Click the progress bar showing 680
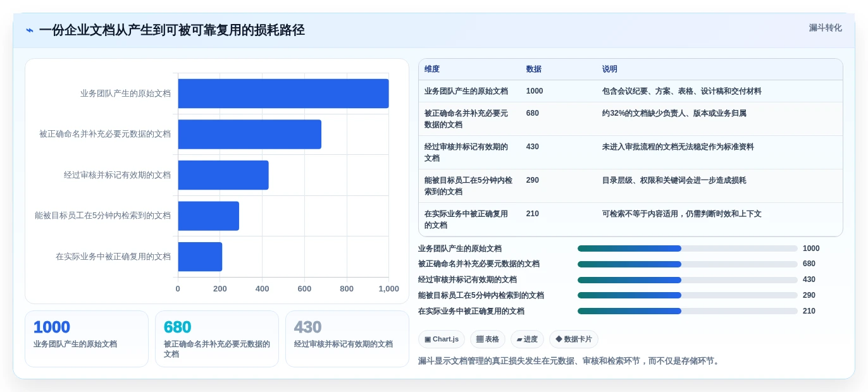The width and height of the screenshot is (868, 392). 688,264
